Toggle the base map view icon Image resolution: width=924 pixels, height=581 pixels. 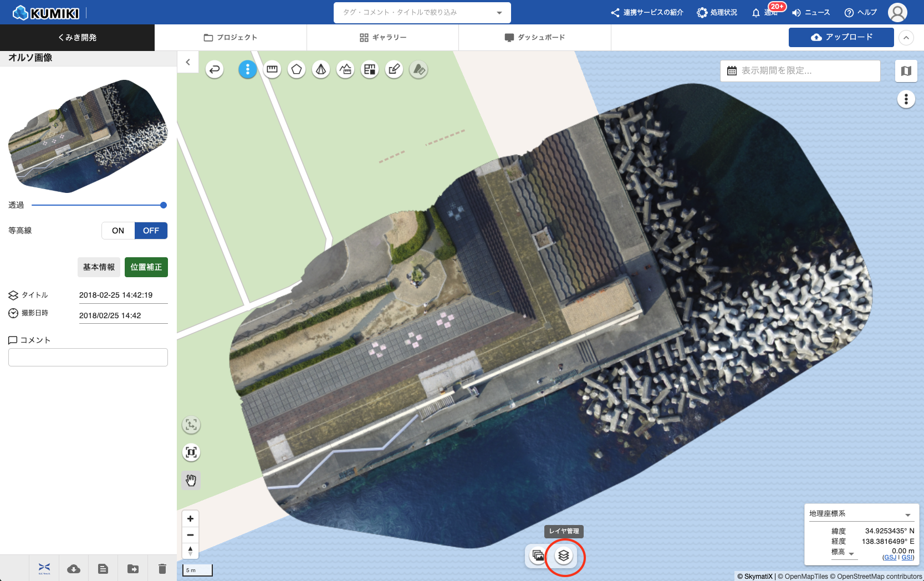click(906, 71)
